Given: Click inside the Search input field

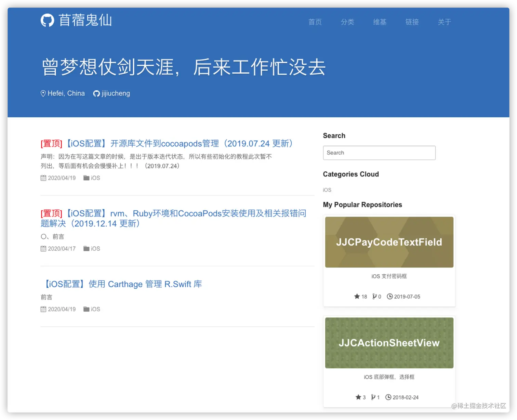Looking at the screenshot, I should pyautogui.click(x=379, y=153).
